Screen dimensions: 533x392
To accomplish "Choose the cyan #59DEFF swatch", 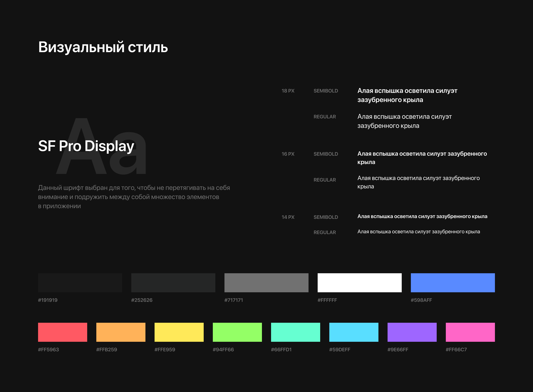I will coord(354,332).
